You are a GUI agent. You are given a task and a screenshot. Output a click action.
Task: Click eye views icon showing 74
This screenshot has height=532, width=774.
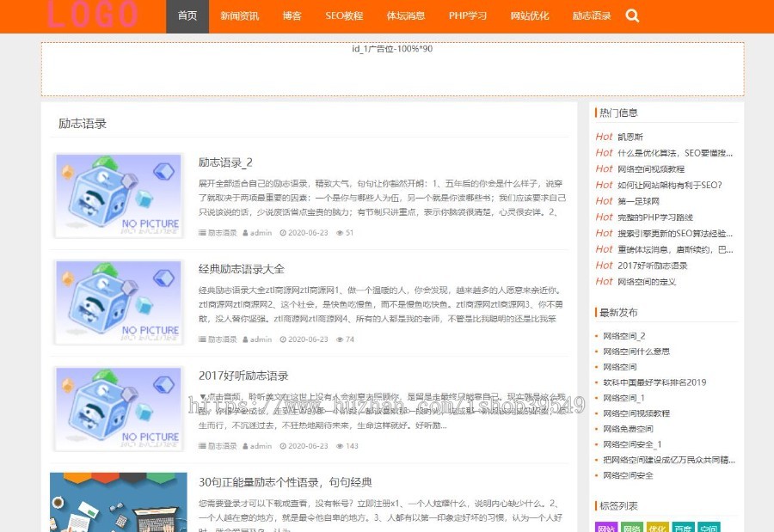coord(340,339)
